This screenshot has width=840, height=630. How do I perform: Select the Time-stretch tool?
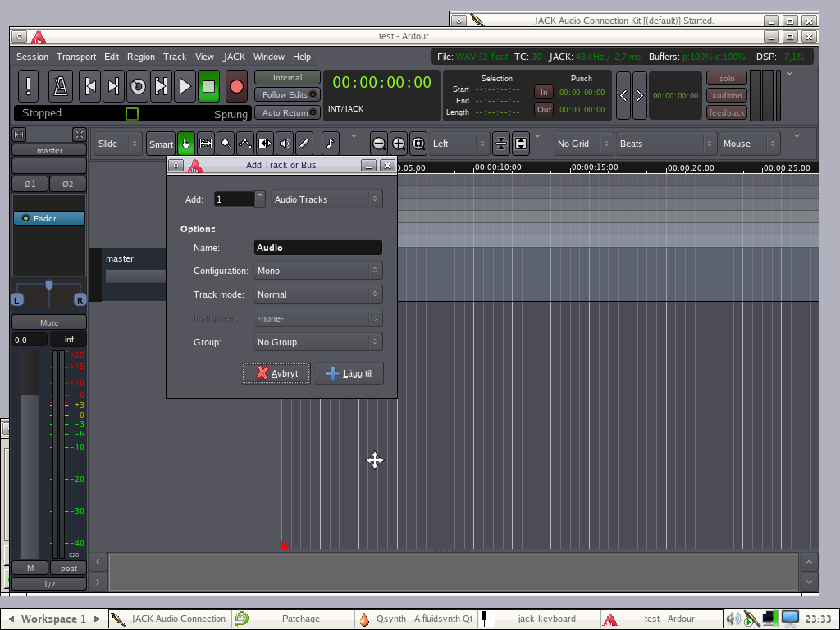[x=265, y=144]
